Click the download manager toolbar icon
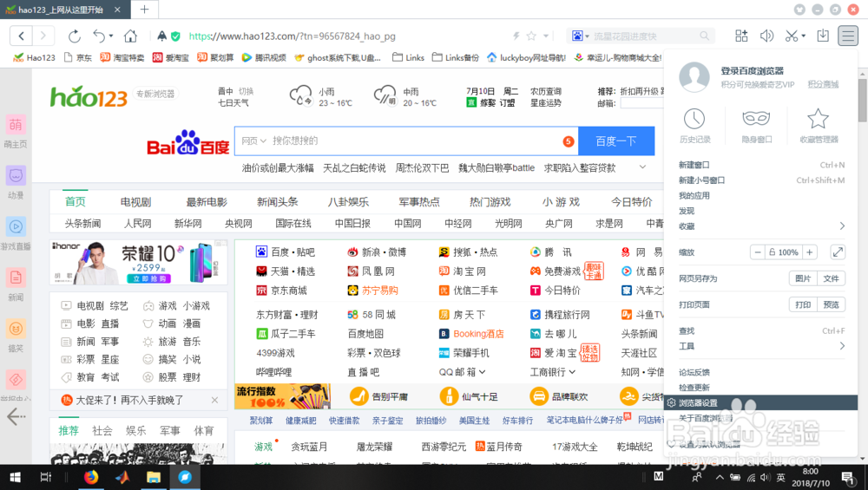Screen dimensions: 868x490 click(x=823, y=36)
